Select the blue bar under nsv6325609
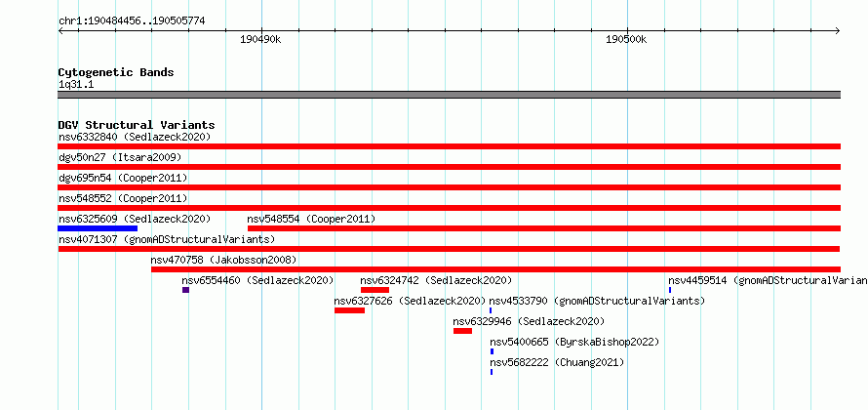 (98, 228)
